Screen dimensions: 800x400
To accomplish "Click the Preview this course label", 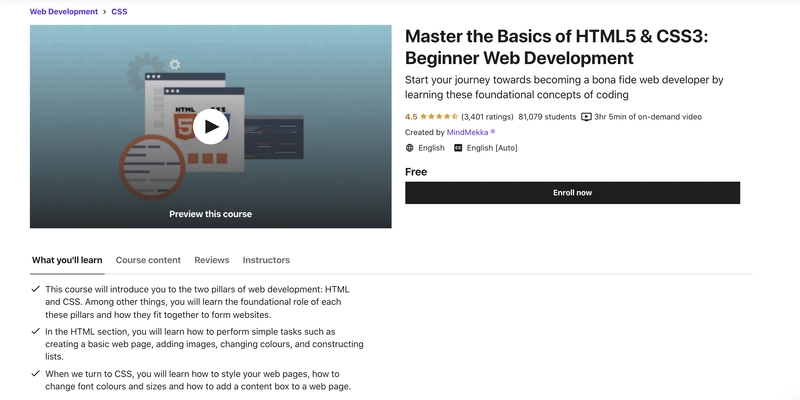I will click(210, 214).
